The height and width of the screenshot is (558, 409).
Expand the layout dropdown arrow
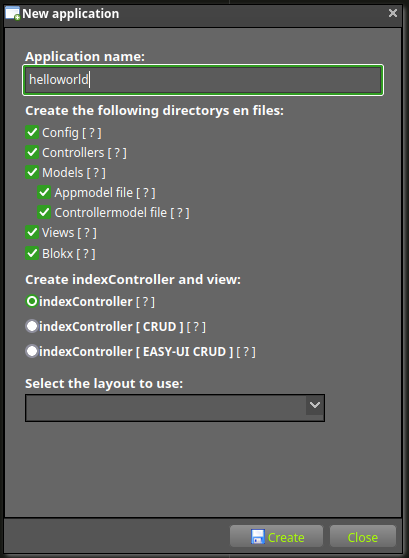315,405
